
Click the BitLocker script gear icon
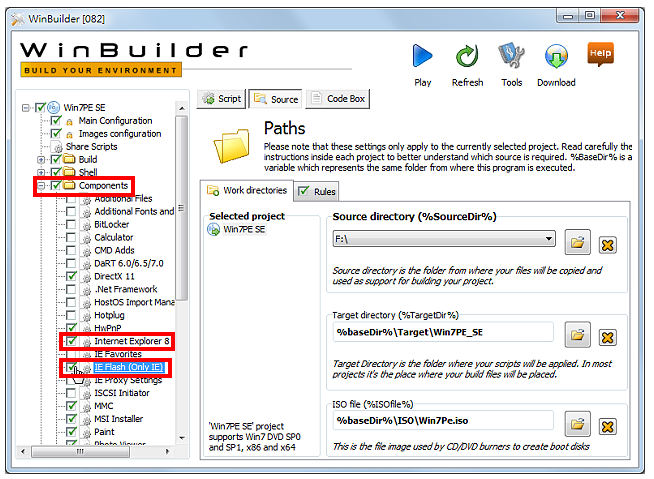click(x=86, y=225)
